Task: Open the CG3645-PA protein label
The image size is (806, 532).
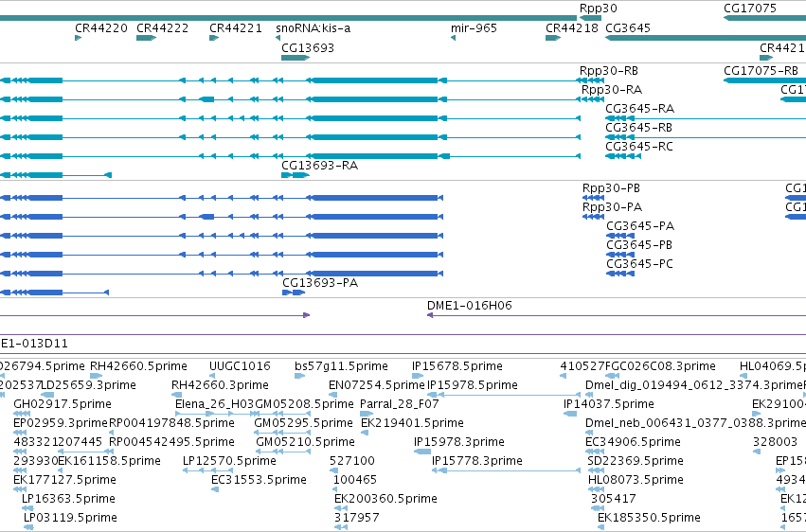Action: click(640, 226)
